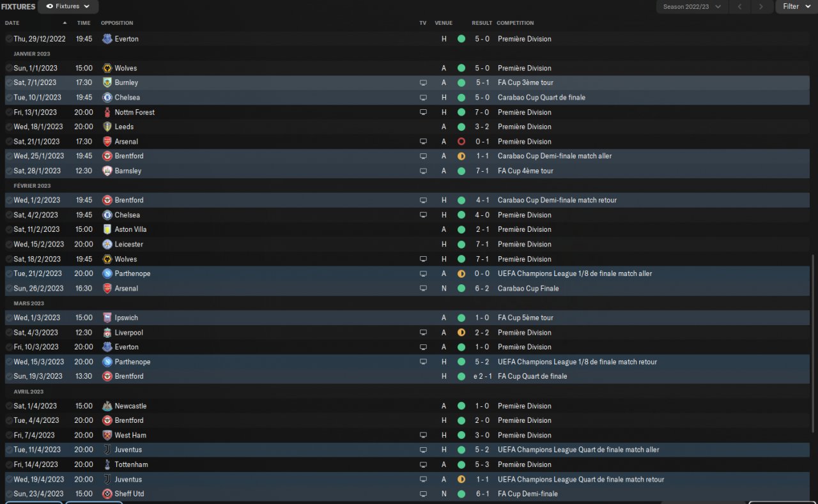
Task: Click the date 'Sat, 4/2/2023'
Action: point(36,215)
